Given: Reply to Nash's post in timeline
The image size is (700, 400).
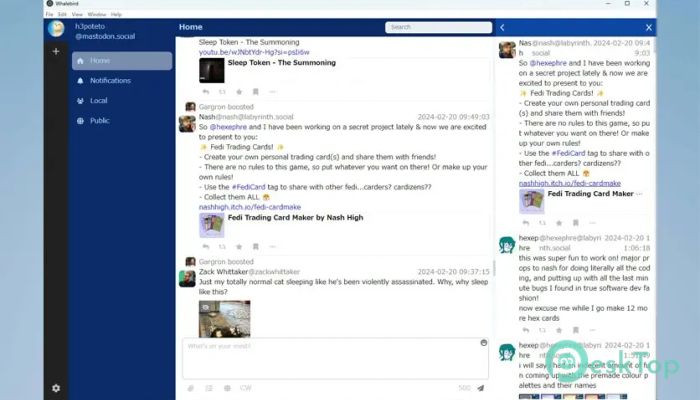Looking at the screenshot, I should 206,246.
